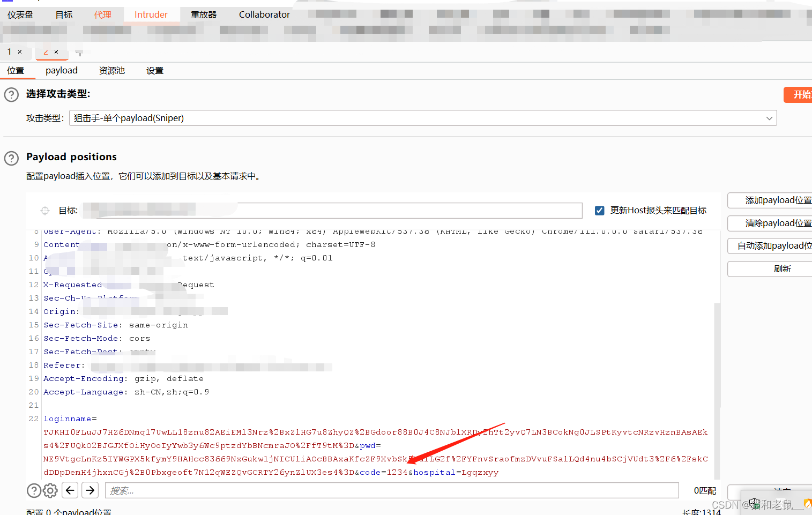This screenshot has height=515, width=812.
Task: Open the 重放器 repeater tab
Action: point(204,14)
